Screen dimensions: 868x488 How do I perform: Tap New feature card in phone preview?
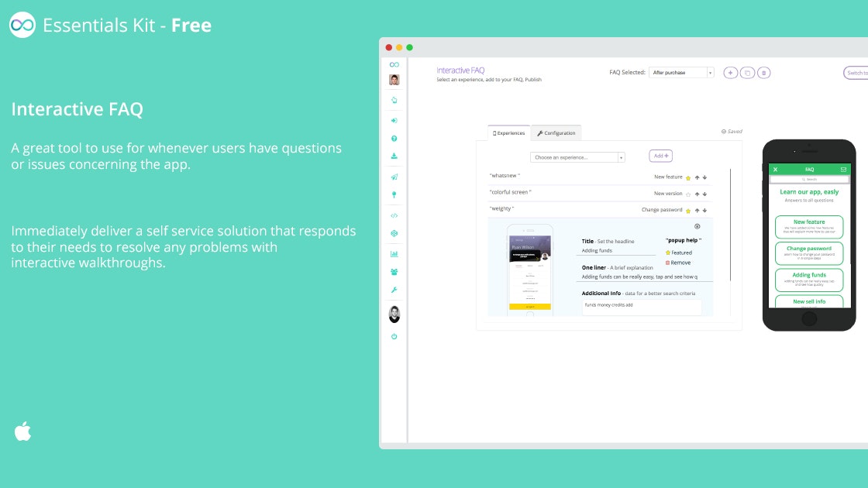[809, 227]
